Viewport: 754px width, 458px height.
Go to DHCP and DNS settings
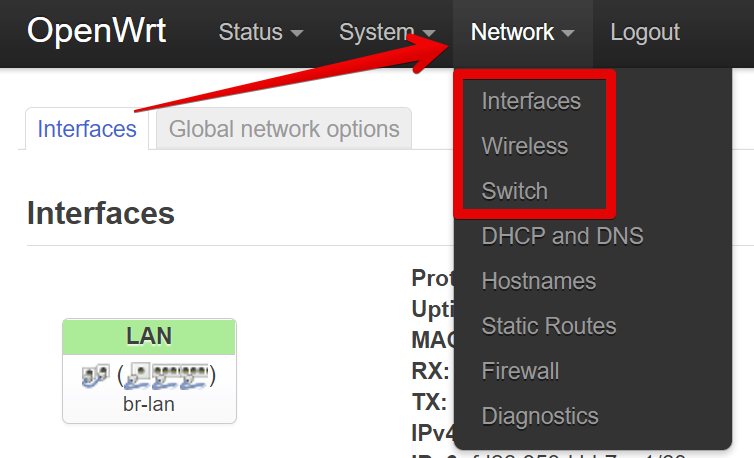562,236
